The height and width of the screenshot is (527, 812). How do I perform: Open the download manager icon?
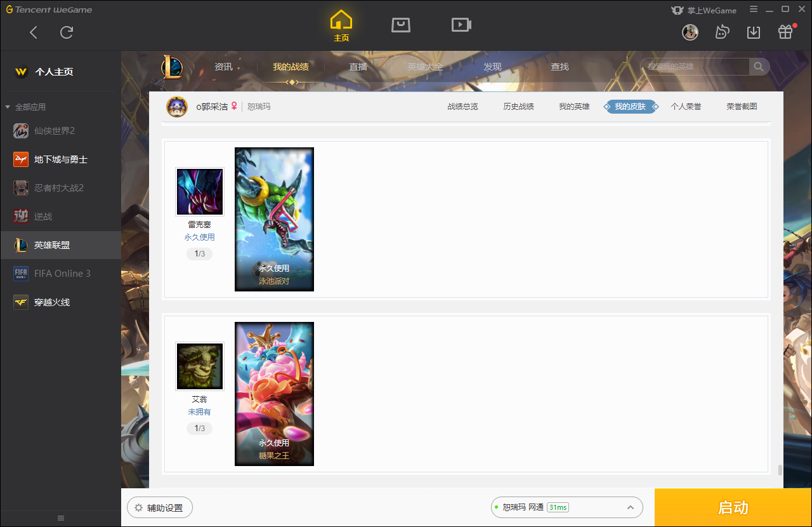point(754,32)
